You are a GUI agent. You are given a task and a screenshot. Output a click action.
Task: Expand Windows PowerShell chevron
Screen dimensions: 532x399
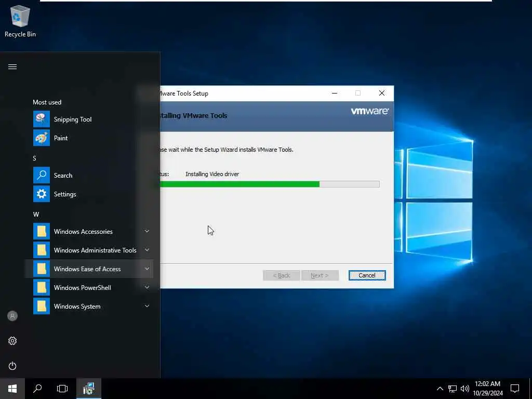147,287
